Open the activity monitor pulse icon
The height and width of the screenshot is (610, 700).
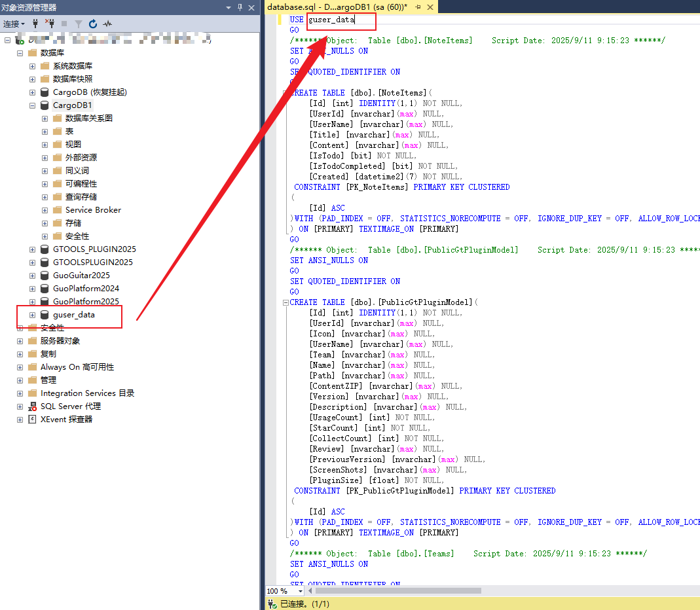[107, 24]
